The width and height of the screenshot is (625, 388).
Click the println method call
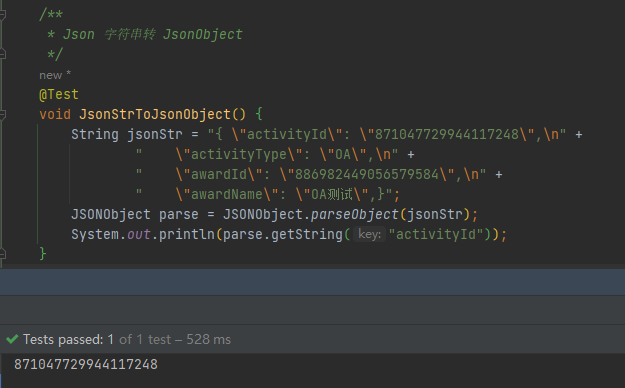[x=187, y=234]
